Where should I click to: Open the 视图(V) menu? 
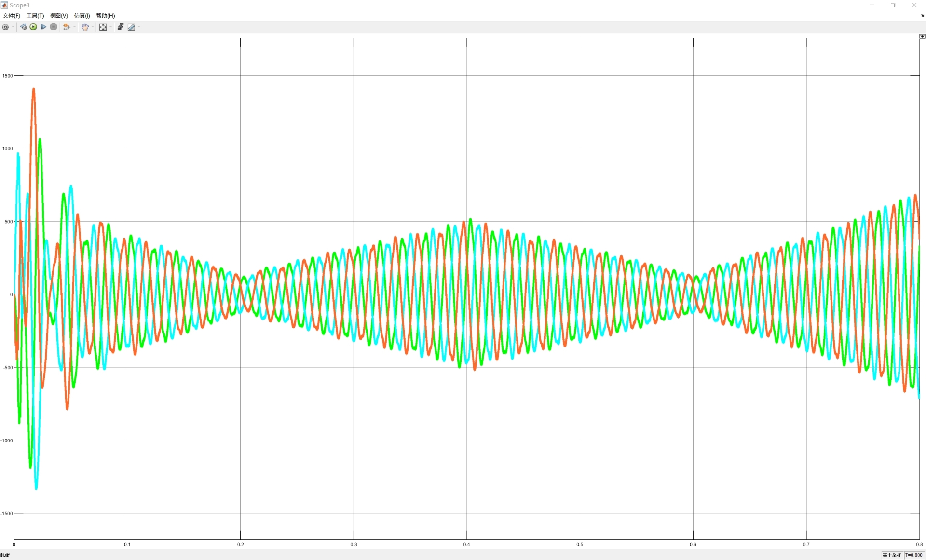click(58, 16)
